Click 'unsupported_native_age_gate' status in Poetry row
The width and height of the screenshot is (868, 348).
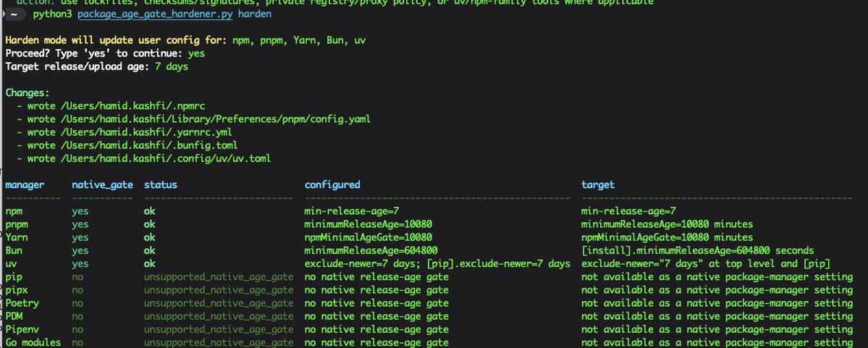pyautogui.click(x=219, y=304)
